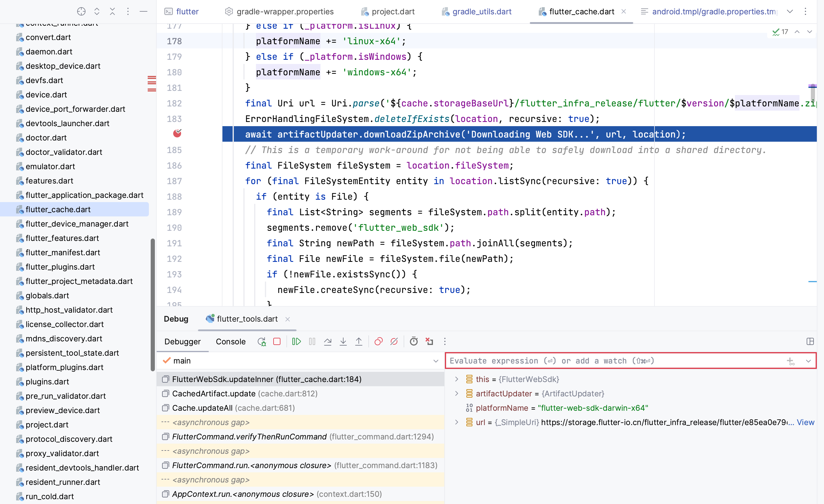Select flutter_cache.dart in the project tree
The image size is (824, 504).
point(58,209)
